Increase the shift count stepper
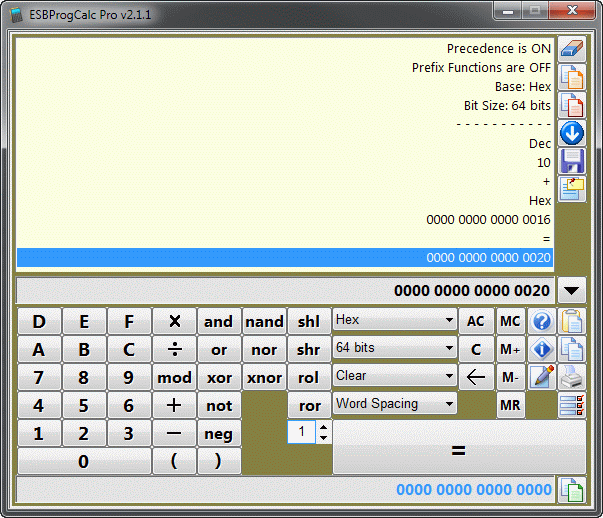Screen dimensions: 603x518 pos(324,427)
